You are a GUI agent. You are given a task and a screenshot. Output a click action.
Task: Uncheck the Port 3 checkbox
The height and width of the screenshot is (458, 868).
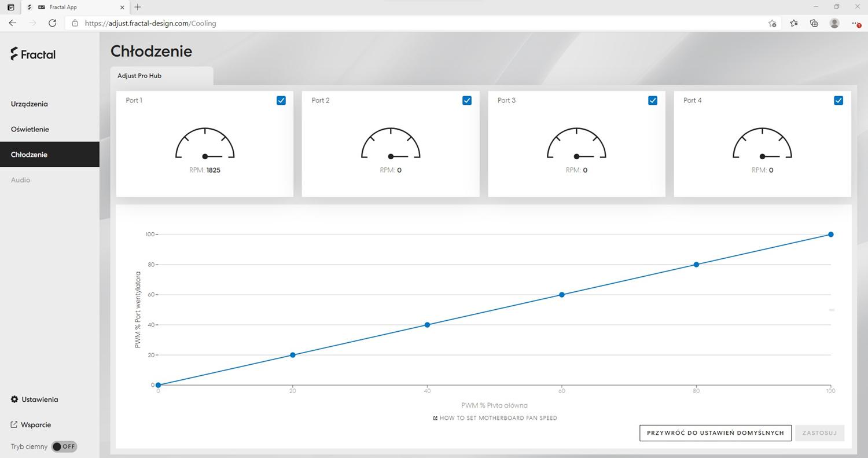point(653,100)
